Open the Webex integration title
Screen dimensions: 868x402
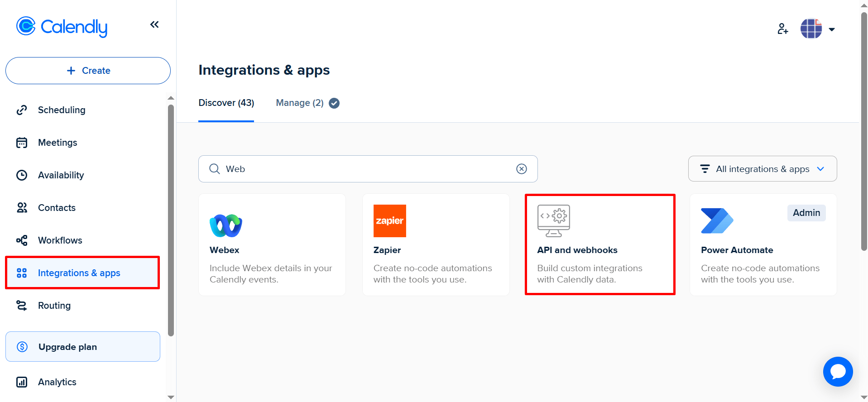pos(225,250)
